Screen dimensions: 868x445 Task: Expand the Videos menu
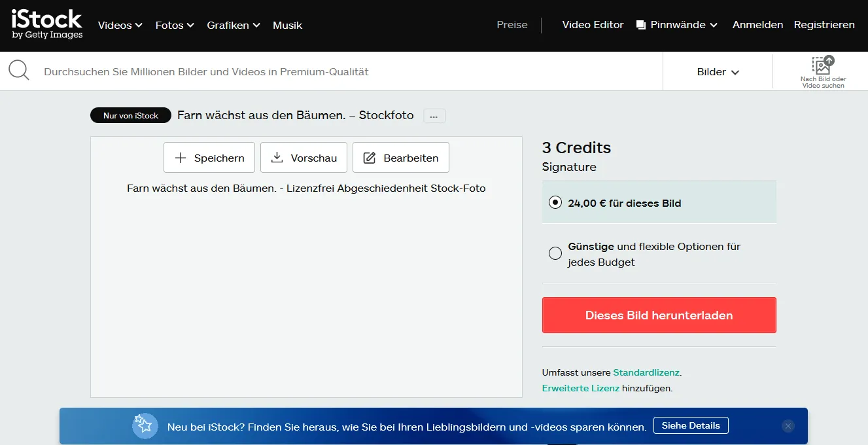coord(120,25)
